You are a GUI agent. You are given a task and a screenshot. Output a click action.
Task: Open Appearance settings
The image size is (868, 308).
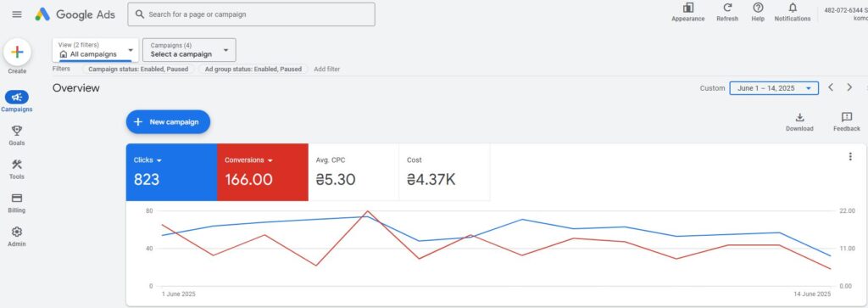pyautogui.click(x=688, y=12)
